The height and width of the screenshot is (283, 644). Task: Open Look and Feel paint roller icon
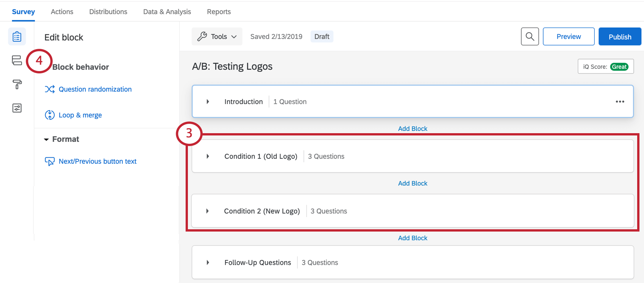click(x=17, y=84)
